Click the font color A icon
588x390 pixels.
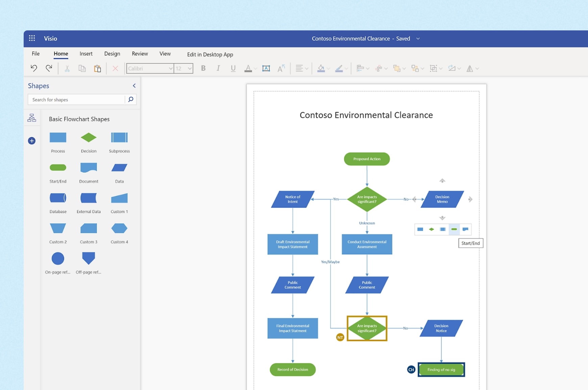248,69
